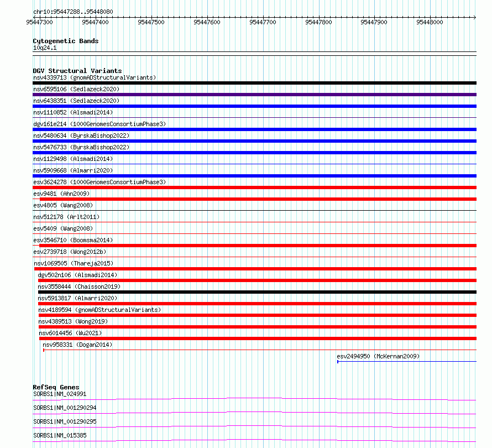Click ruler position 95447300

(x=40, y=22)
